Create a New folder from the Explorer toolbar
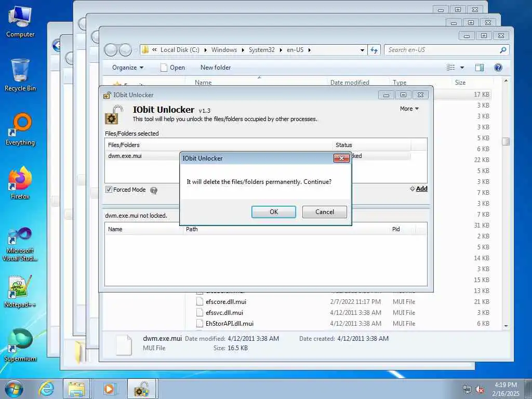 216,68
